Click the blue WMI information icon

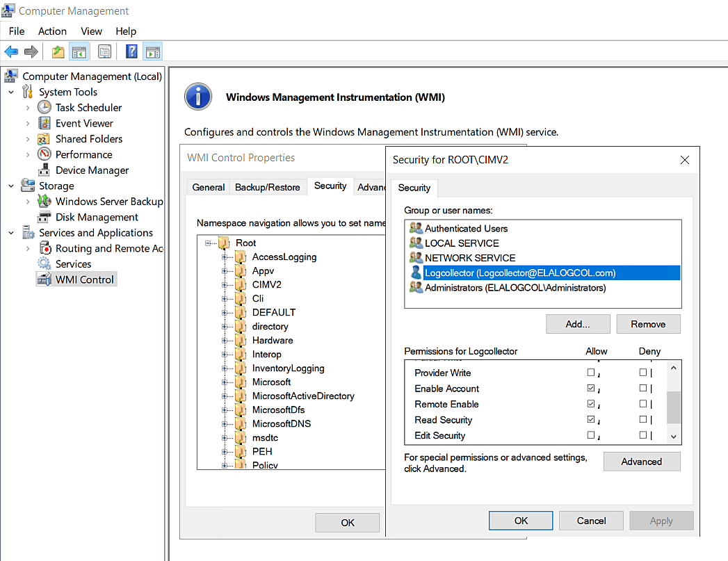(x=198, y=97)
